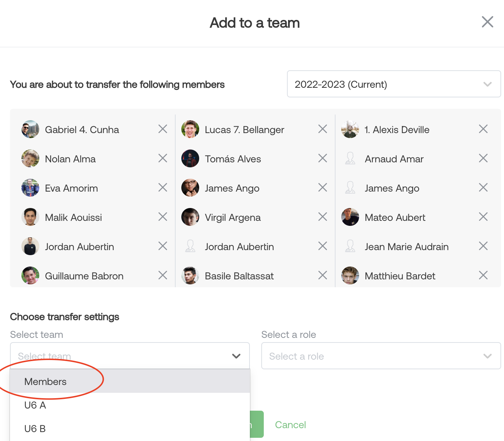504x441 pixels.
Task: Click Virgil Argena's profile photo
Action: pos(190,217)
